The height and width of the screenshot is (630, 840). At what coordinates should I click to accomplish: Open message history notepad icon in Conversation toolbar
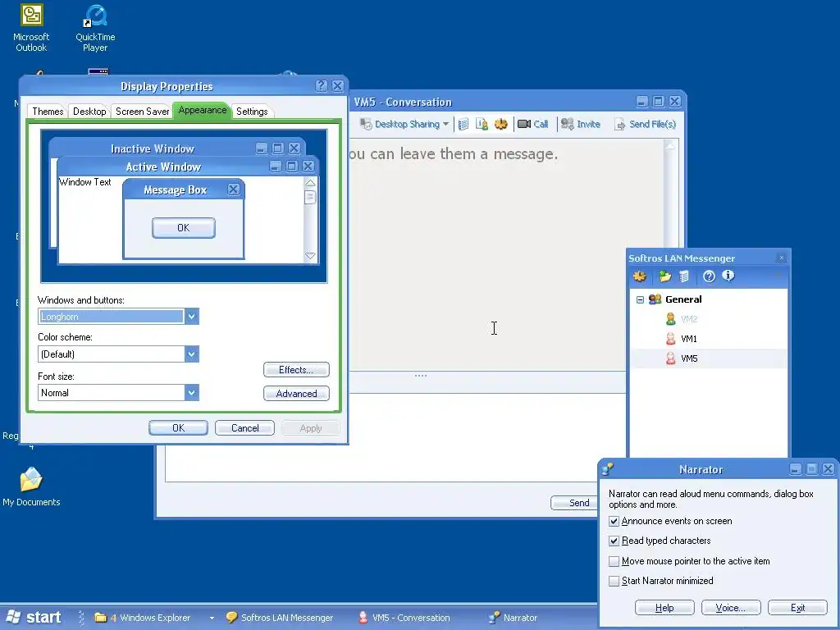463,125
